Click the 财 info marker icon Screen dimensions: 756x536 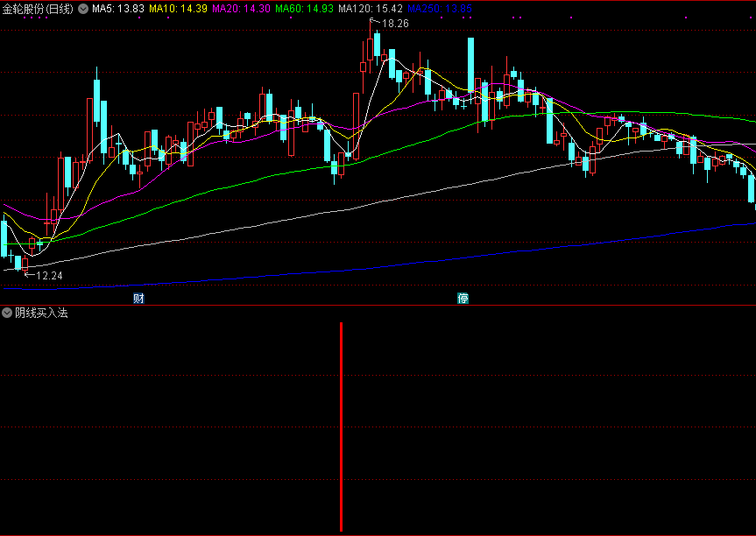point(139,299)
